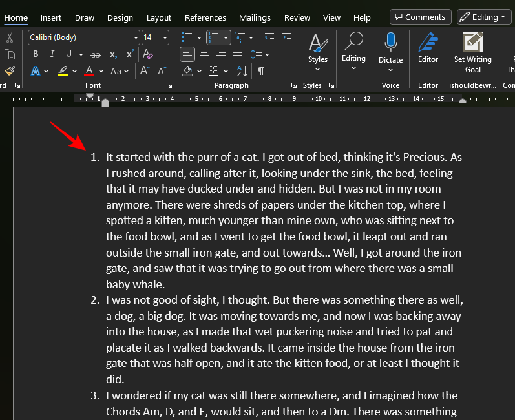This screenshot has width=515, height=420.
Task: Expand borders dropdown arrow
Action: pos(226,71)
